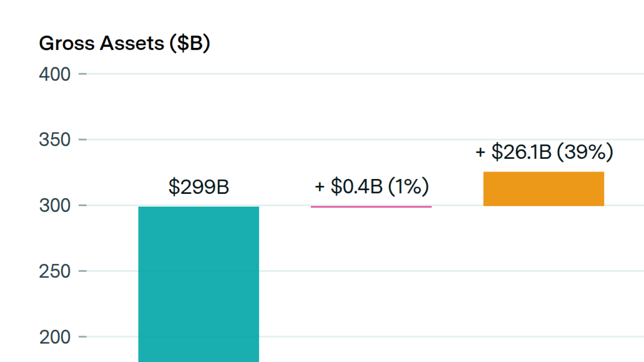Select the orange $26.1B bar

543,189
